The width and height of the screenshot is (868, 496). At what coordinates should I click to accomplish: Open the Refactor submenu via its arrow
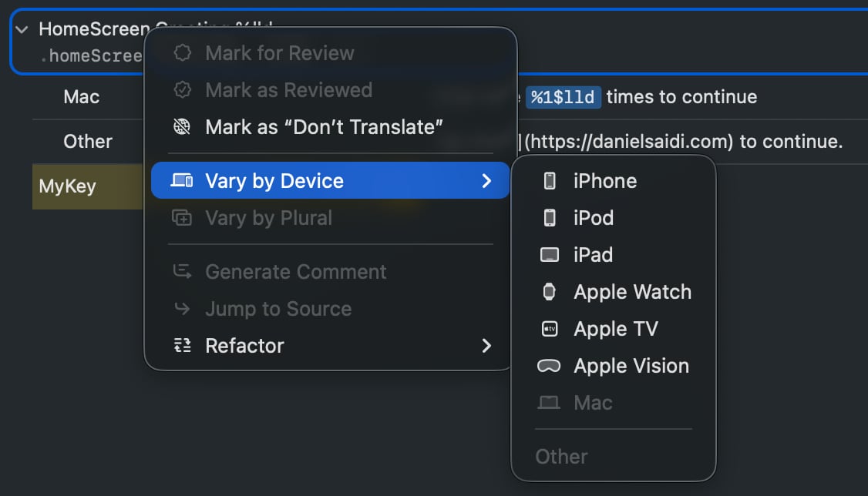pos(486,345)
